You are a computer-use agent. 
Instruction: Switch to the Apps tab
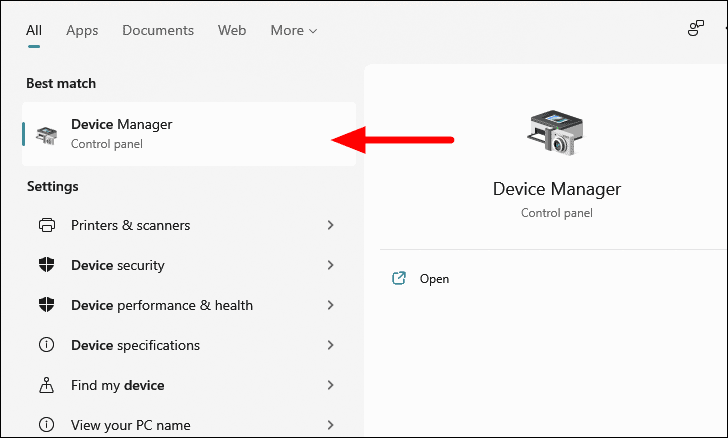click(x=82, y=31)
